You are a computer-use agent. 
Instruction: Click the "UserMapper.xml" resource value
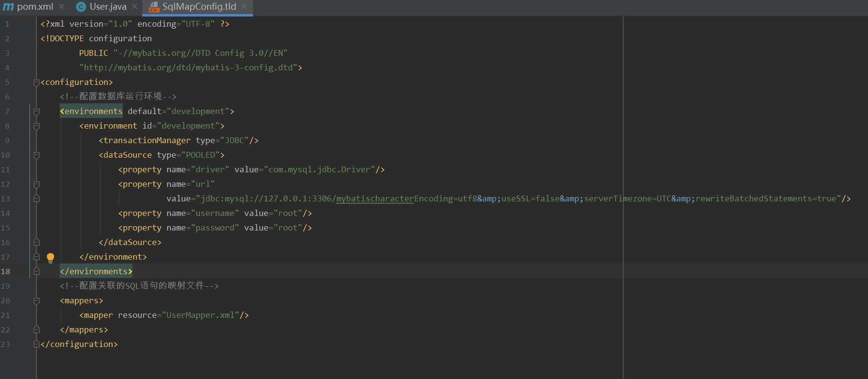(x=200, y=315)
